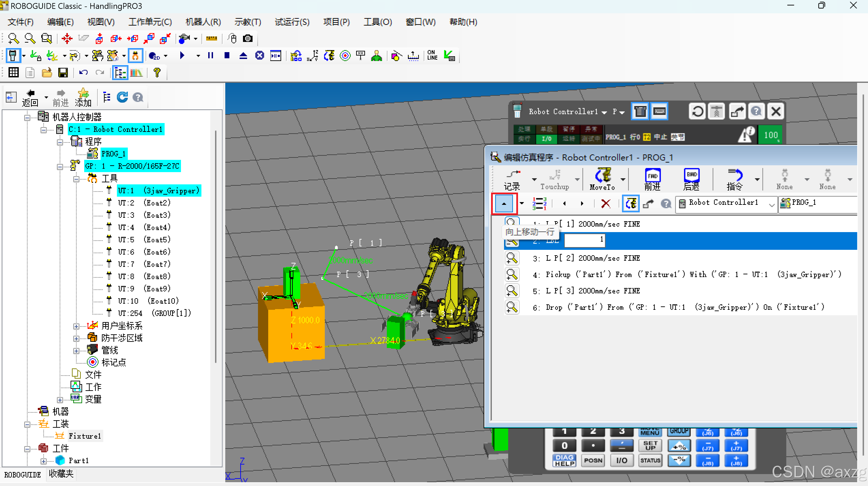Click the save floppy disk icon
This screenshot has width=868, height=486.
tap(63, 73)
